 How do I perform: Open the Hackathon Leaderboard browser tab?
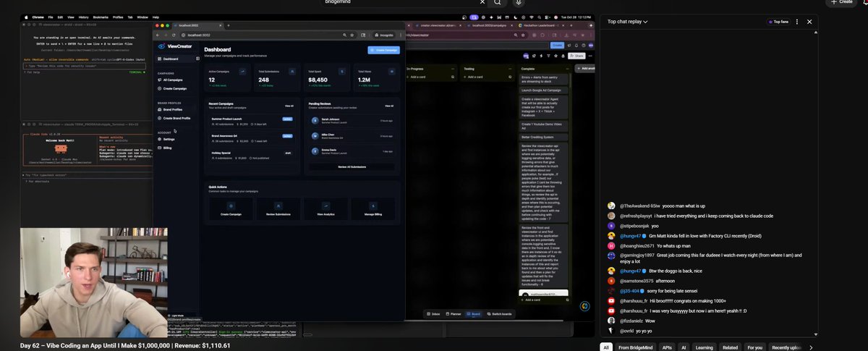[x=541, y=25]
